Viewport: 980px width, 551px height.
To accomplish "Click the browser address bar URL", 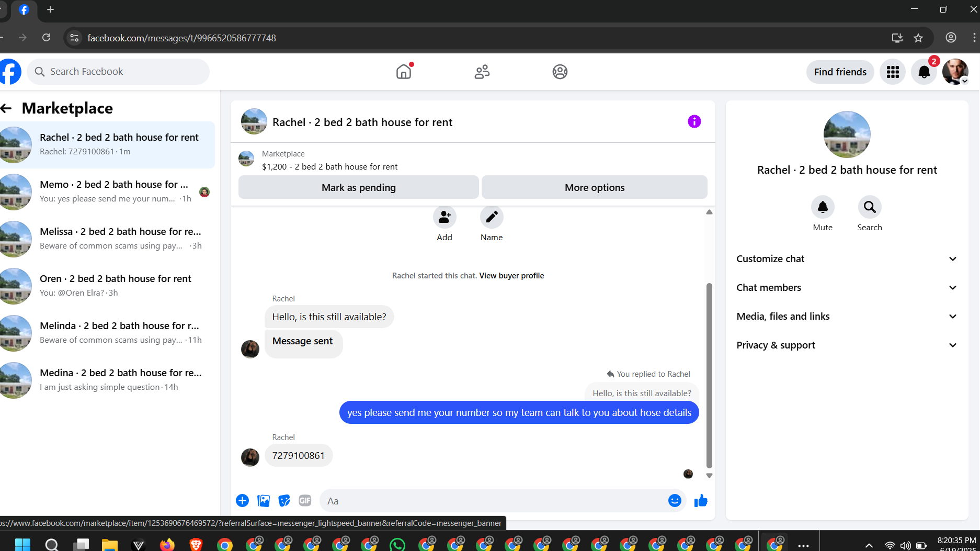I will click(x=181, y=38).
